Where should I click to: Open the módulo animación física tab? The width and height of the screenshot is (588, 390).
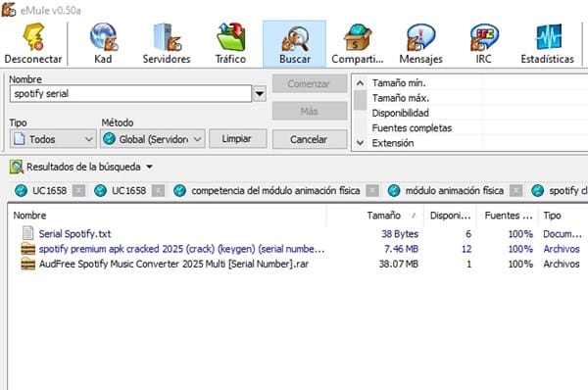tap(454, 191)
